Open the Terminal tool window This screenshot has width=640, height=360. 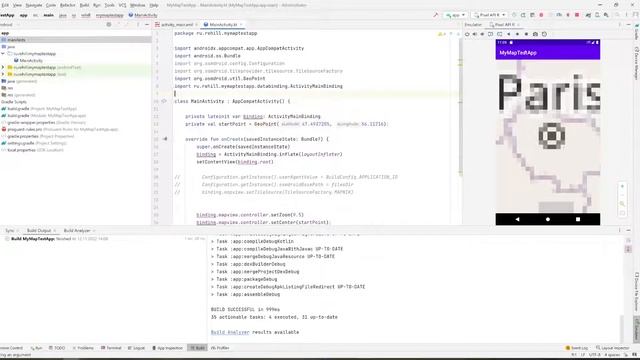pyautogui.click(x=111, y=348)
